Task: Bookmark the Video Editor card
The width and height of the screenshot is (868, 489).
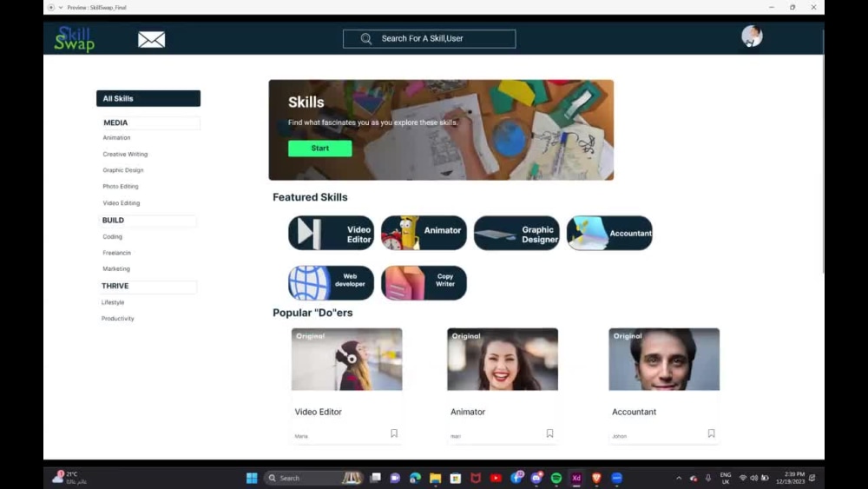Action: tap(393, 433)
